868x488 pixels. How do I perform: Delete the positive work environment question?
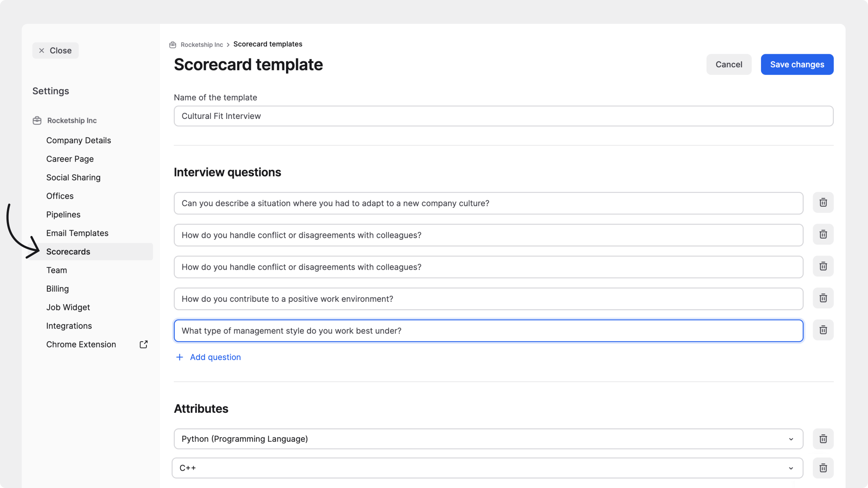(x=823, y=298)
